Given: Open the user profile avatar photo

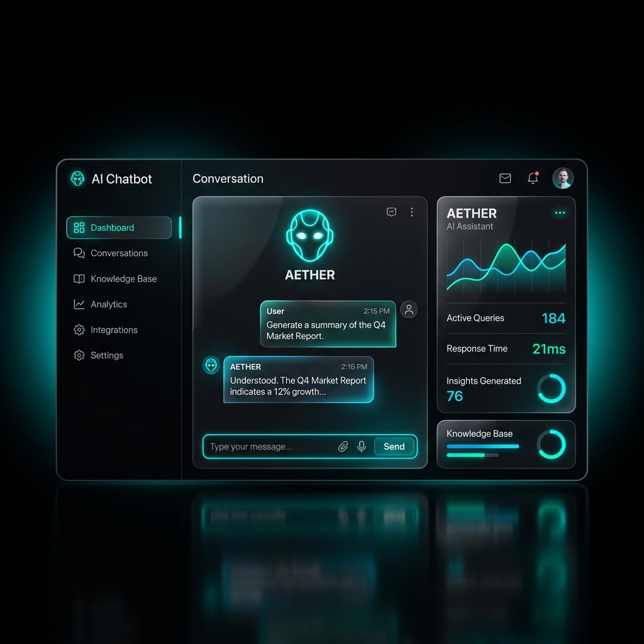Looking at the screenshot, I should pos(563,178).
